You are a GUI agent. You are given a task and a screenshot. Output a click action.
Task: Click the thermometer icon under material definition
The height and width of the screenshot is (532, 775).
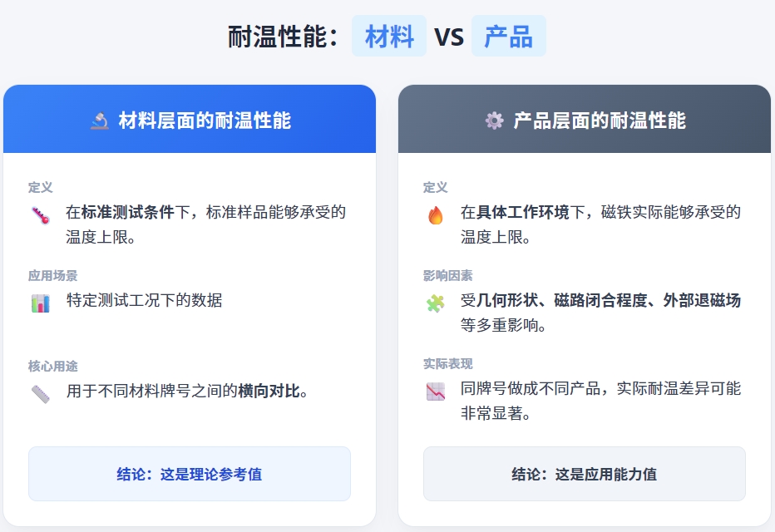(41, 216)
